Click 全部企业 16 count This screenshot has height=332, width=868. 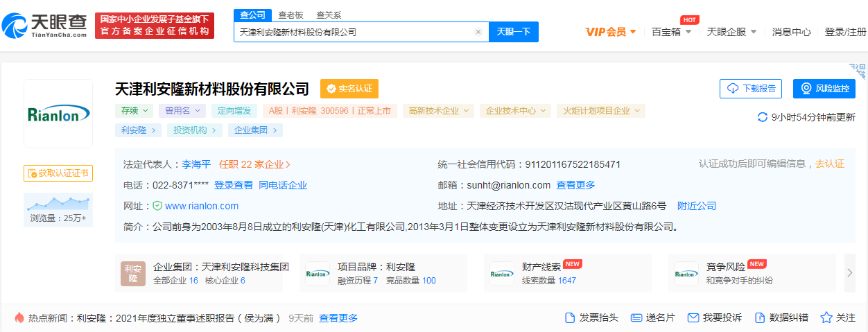tap(175, 281)
